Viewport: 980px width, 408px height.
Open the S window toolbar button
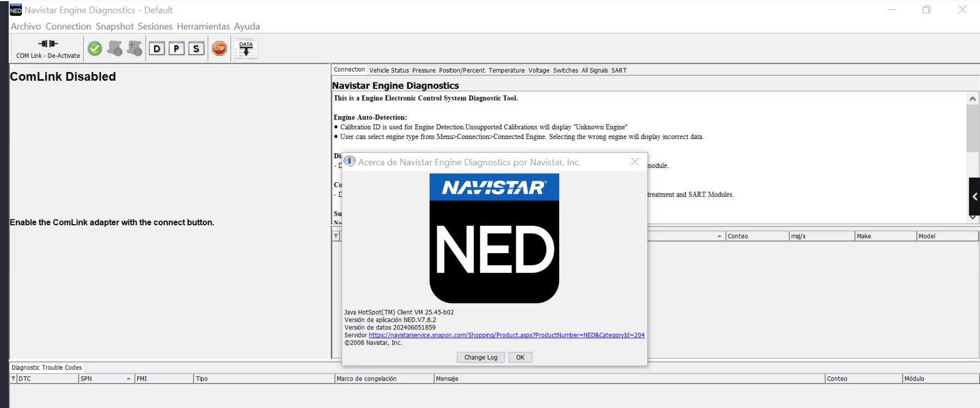click(x=196, y=49)
